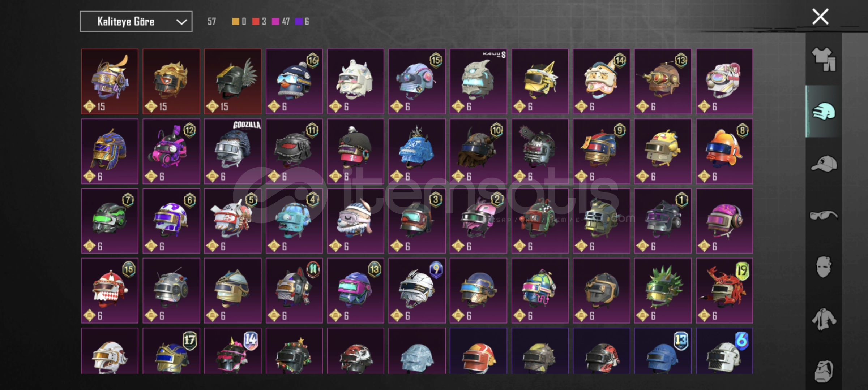The width and height of the screenshot is (868, 390).
Task: Select the Godzilla helmet skin
Action: 232,151
